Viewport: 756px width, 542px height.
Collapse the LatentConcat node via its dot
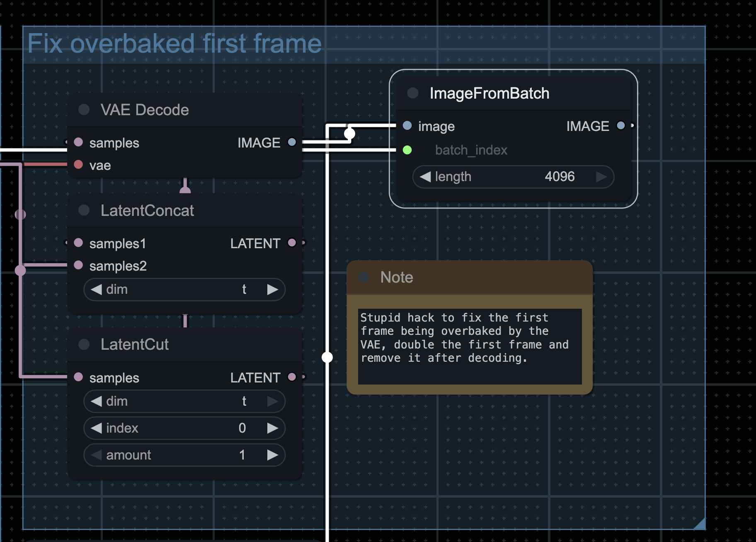84,210
